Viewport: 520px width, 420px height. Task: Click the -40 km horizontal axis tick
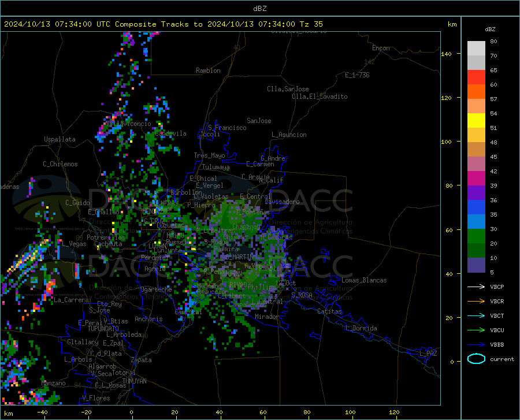(x=42, y=412)
